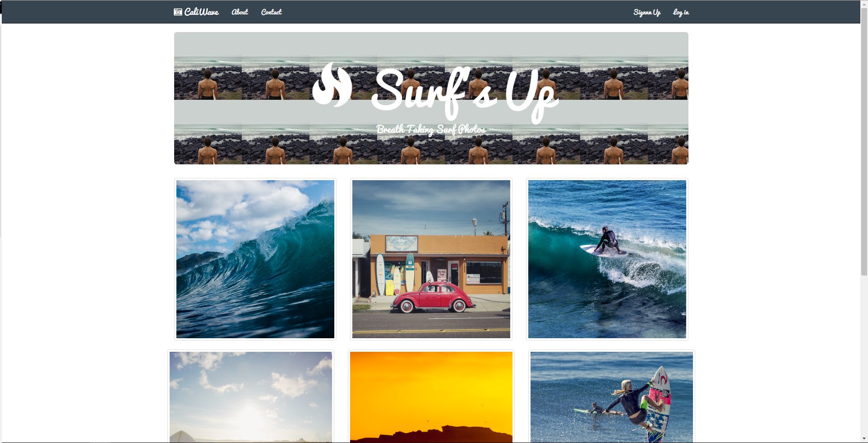The height and width of the screenshot is (443, 868).
Task: Select Log in from the navbar
Action: 681,13
